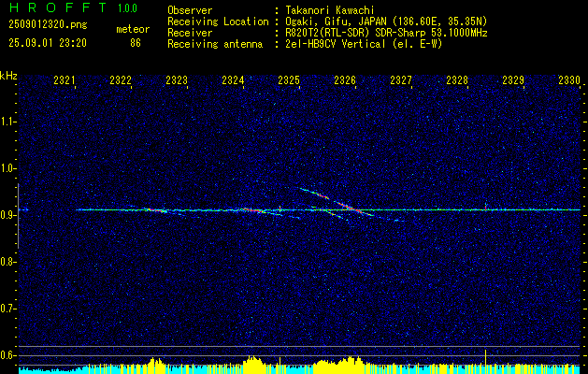588x374 pixels.
Task: Click the 2330 time axis label
Action: [569, 80]
